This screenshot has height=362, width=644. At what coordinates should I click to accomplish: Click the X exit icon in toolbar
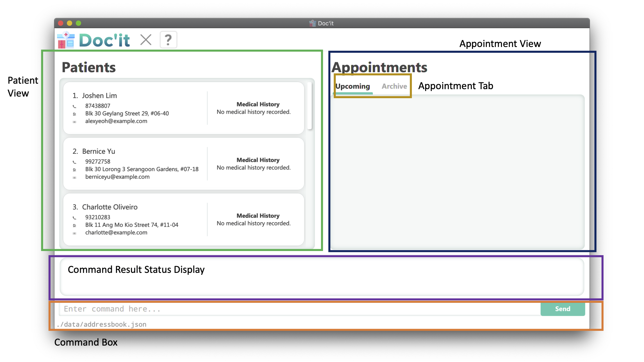146,40
